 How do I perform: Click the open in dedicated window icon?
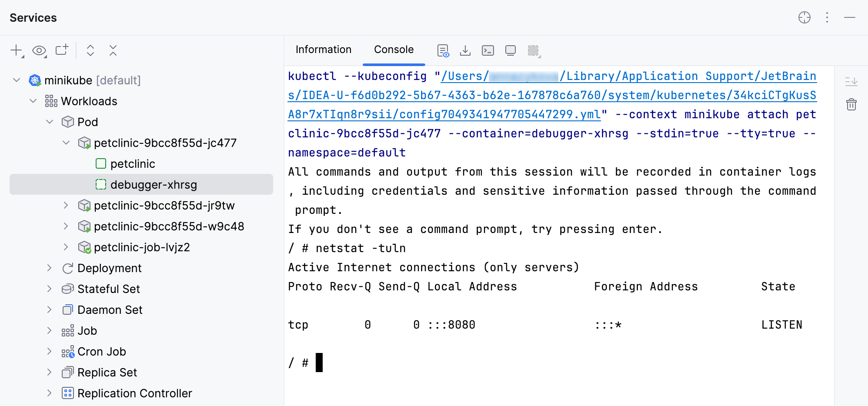pyautogui.click(x=511, y=50)
